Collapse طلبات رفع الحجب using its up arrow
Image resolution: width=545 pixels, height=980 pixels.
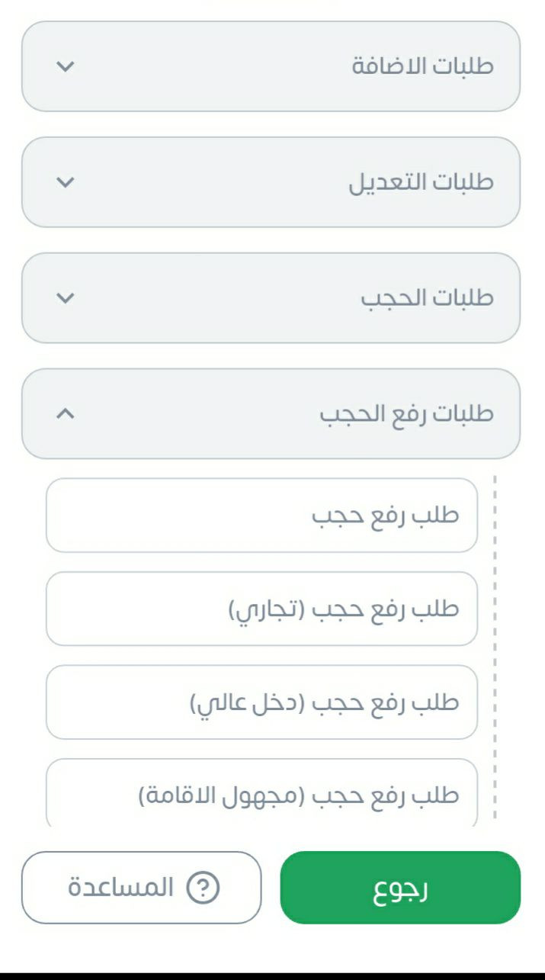[66, 414]
